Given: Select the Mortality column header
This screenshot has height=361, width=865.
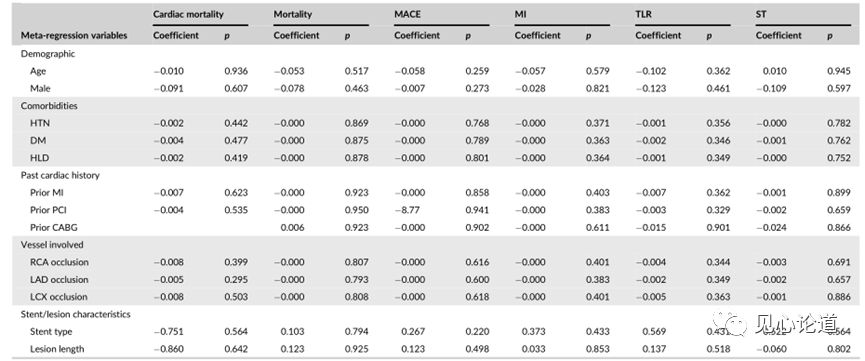Looking at the screenshot, I should click(x=292, y=14).
